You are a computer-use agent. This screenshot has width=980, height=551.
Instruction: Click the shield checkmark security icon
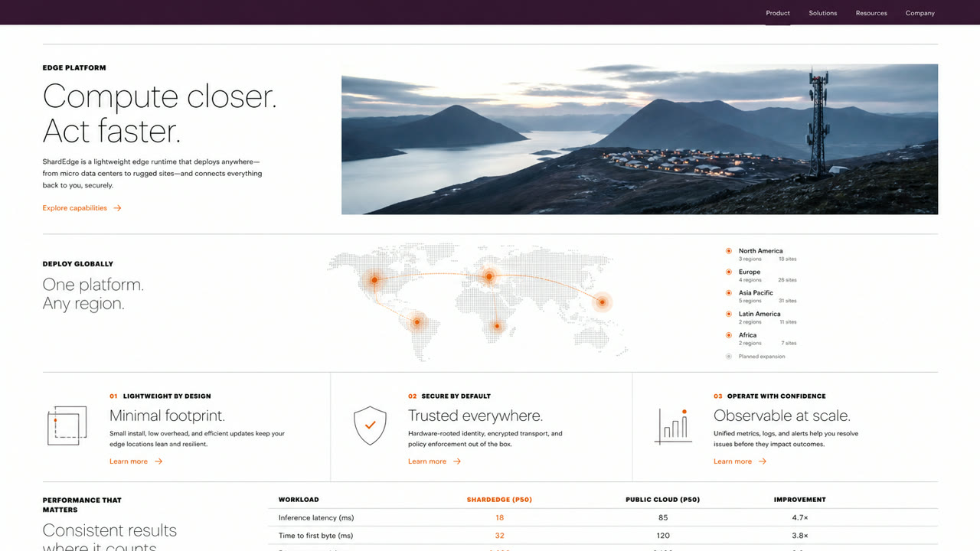click(x=370, y=425)
